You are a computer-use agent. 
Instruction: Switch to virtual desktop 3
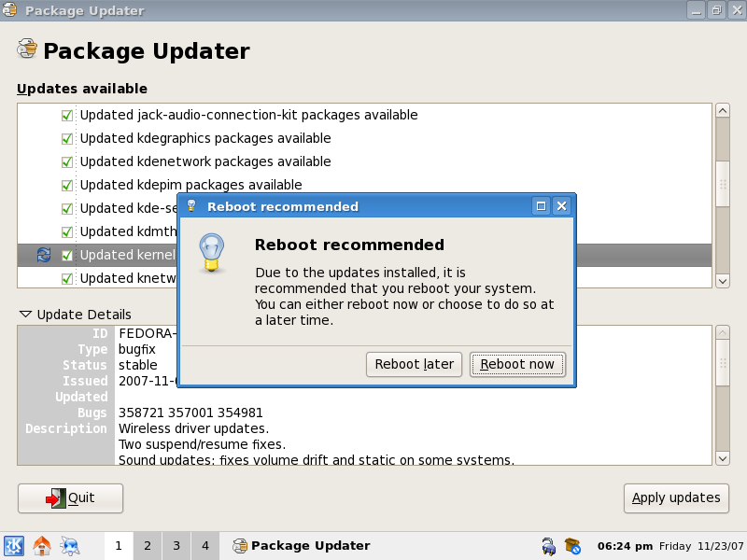(176, 546)
